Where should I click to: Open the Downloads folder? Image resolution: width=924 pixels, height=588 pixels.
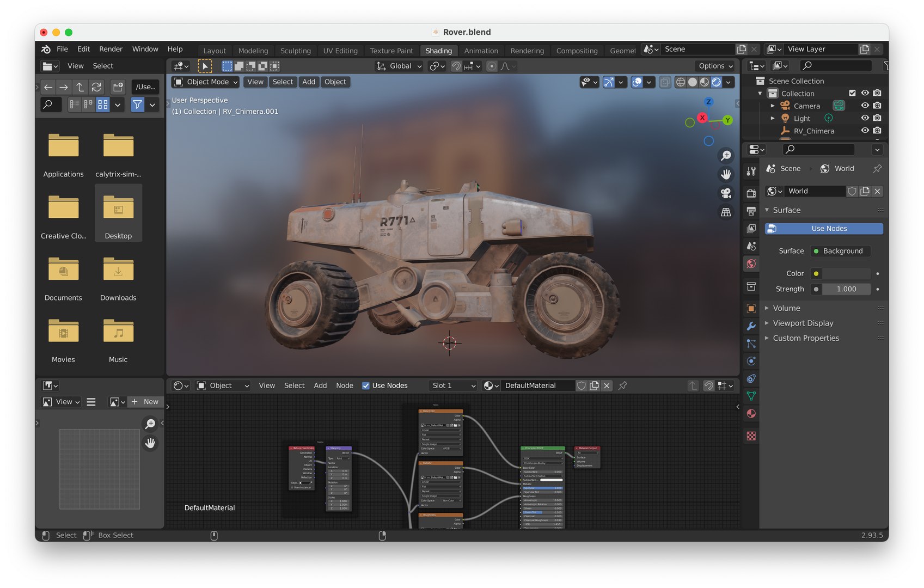pos(118,277)
